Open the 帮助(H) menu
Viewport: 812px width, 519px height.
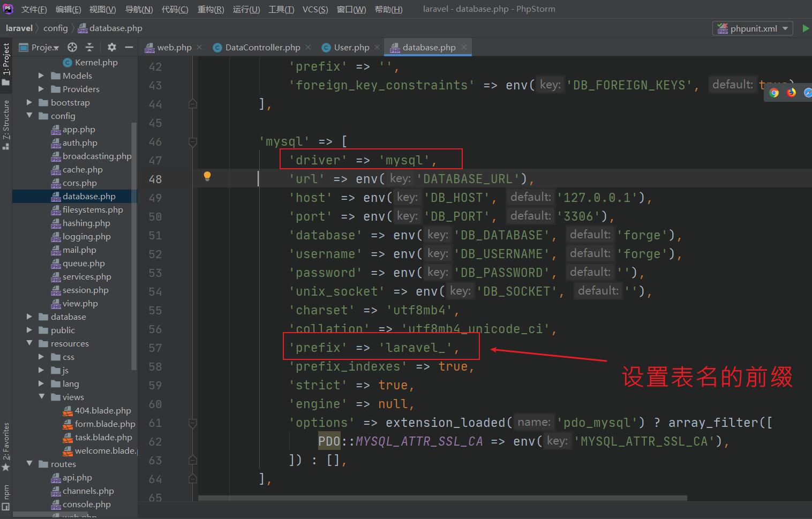click(389, 9)
